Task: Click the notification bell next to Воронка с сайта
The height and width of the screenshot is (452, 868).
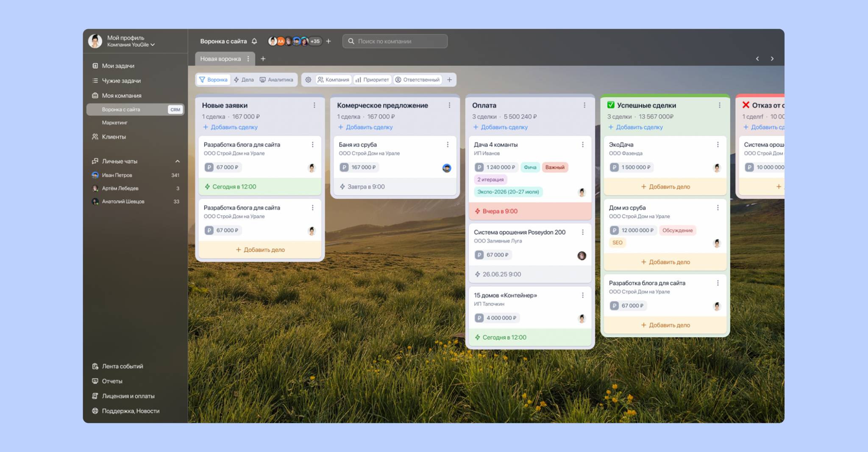Action: point(254,41)
